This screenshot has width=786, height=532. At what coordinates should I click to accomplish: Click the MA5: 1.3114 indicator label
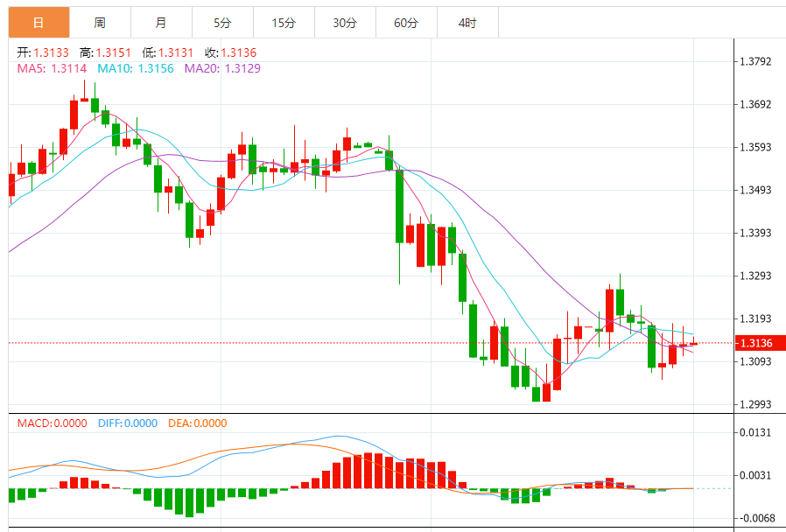(53, 68)
